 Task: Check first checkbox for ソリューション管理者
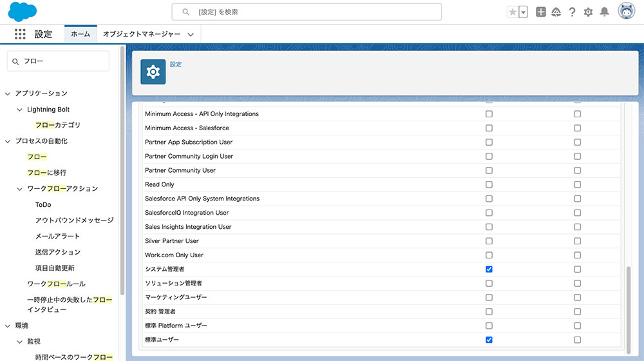[x=489, y=284]
